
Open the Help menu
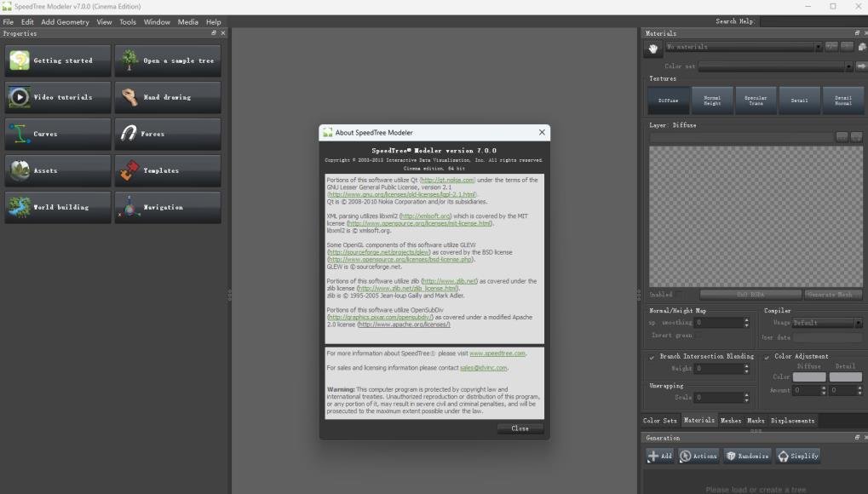point(213,22)
